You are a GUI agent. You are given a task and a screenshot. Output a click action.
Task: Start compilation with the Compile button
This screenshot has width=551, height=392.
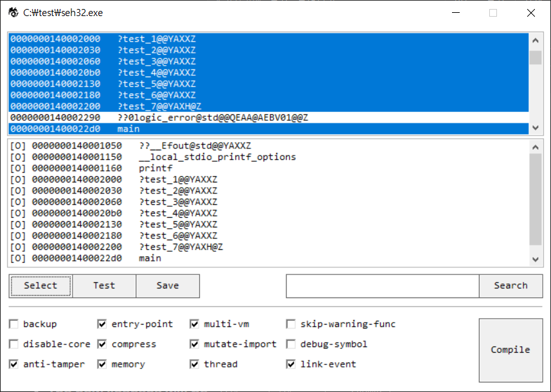tap(510, 350)
